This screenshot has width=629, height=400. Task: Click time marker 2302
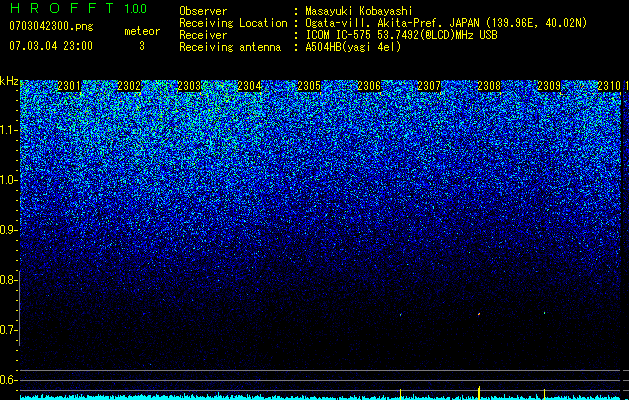(x=129, y=86)
